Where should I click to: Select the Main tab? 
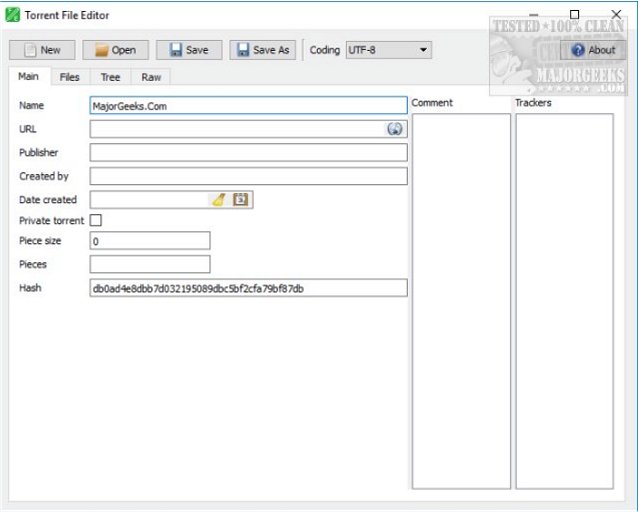coord(29,76)
